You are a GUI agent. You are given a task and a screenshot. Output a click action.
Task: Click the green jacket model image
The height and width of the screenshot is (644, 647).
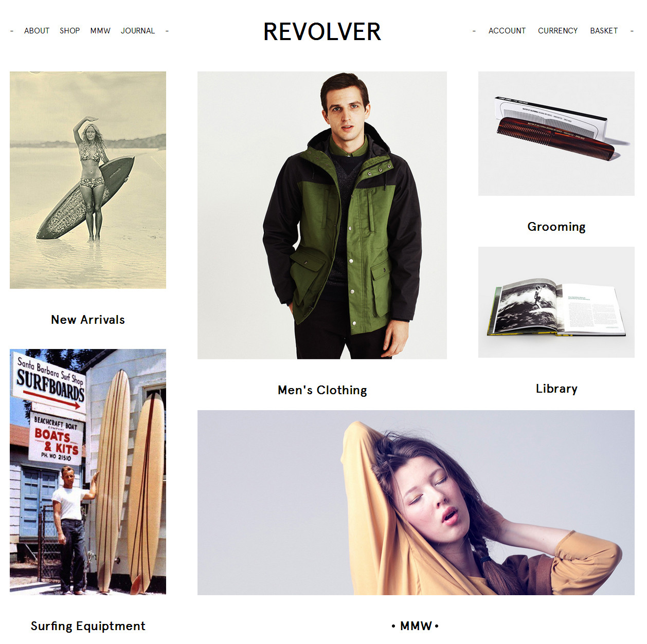(322, 215)
